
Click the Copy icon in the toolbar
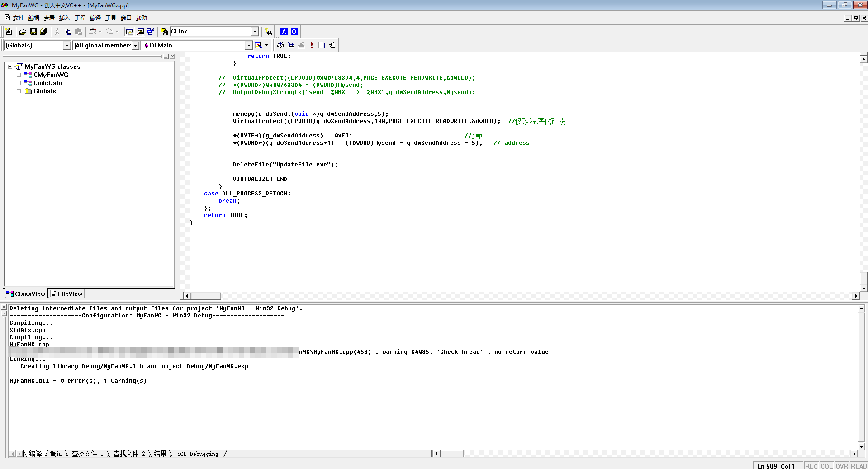coord(68,32)
